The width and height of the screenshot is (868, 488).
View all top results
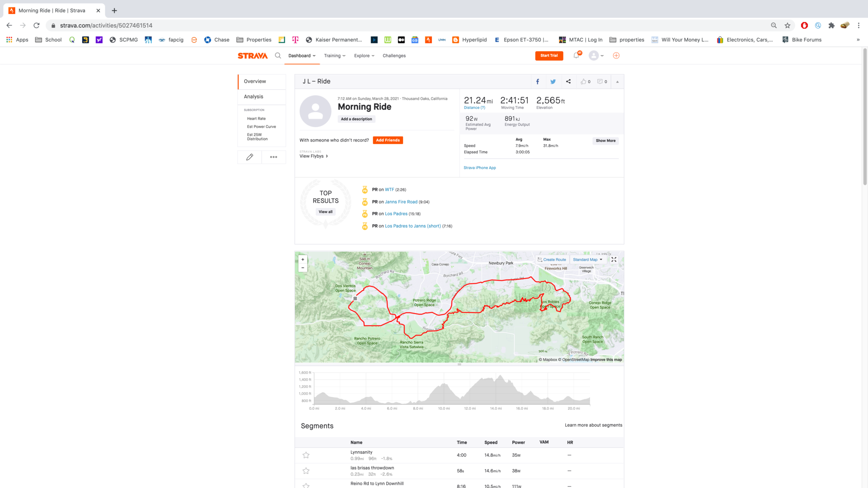(325, 212)
